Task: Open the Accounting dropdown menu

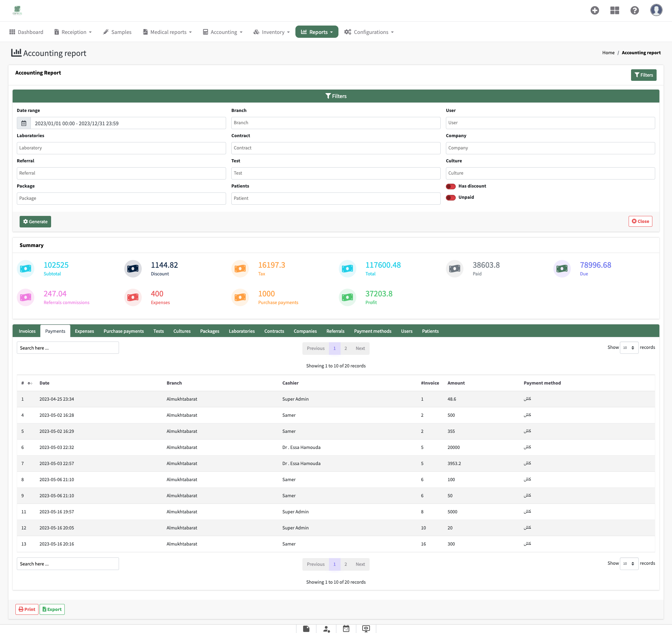Action: tap(223, 32)
